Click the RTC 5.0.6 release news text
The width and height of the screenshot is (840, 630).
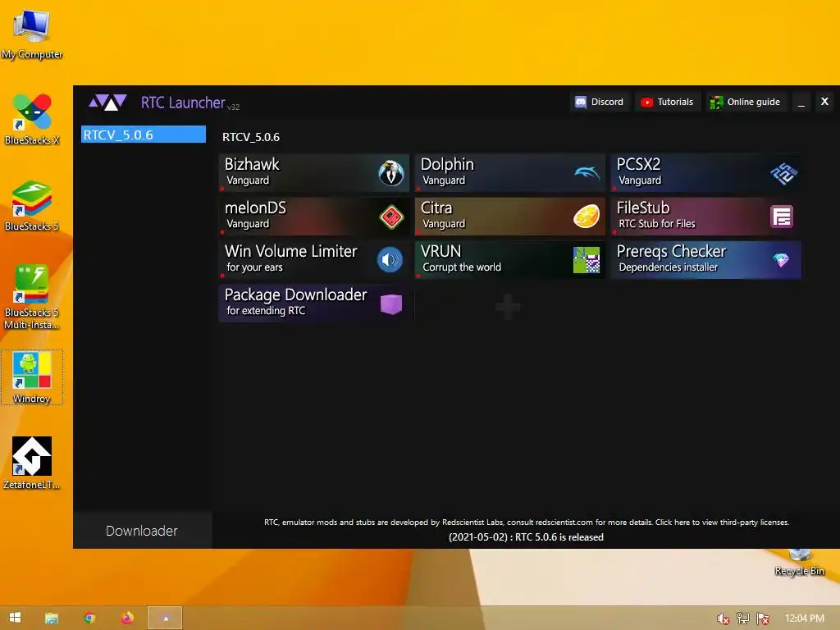click(x=526, y=537)
